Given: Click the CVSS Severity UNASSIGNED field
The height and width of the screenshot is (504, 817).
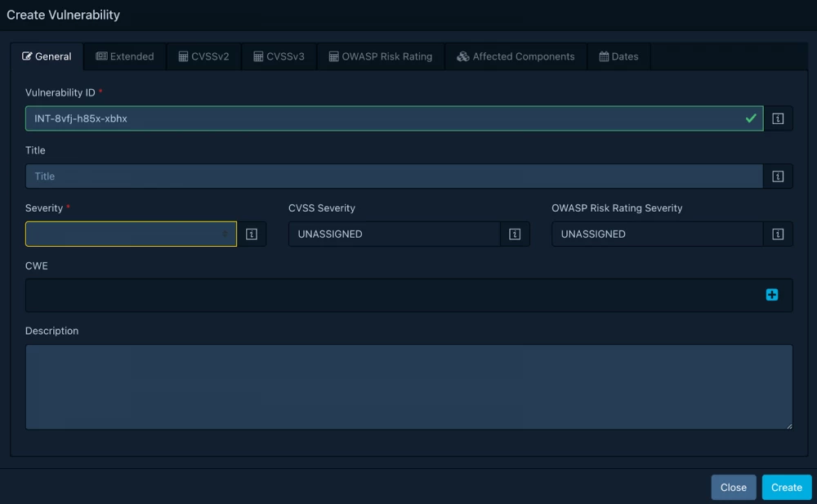Looking at the screenshot, I should coord(394,234).
